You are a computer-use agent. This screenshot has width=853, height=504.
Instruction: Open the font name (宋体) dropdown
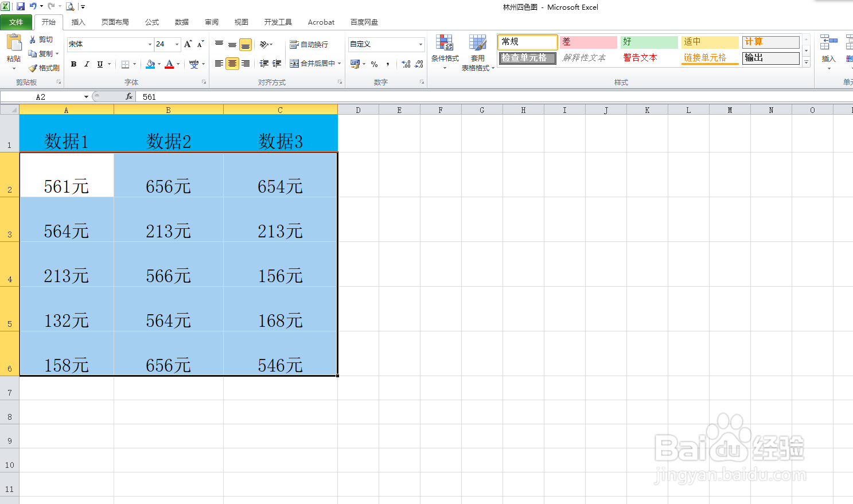point(150,44)
